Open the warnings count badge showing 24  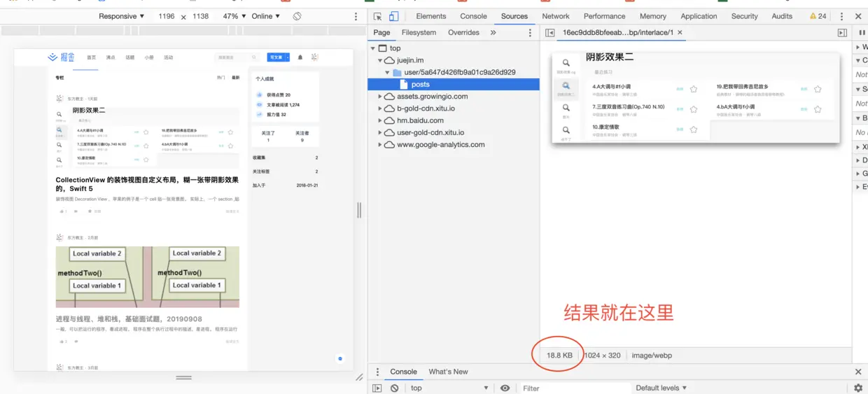coord(818,16)
